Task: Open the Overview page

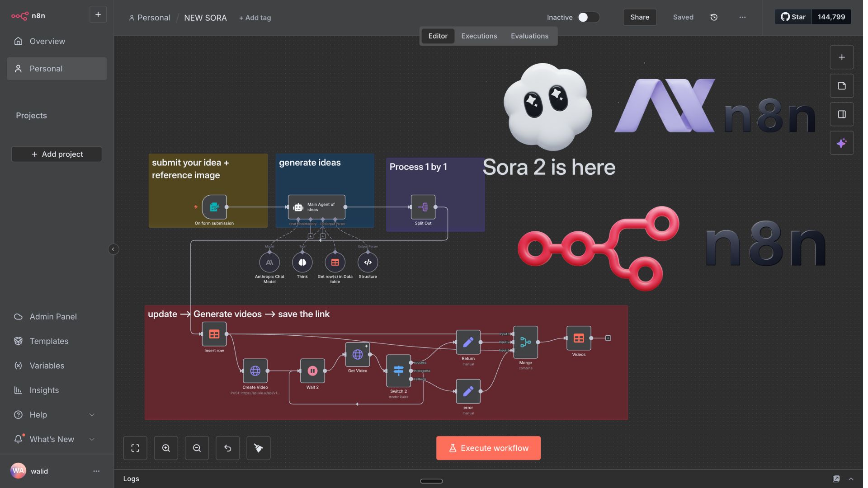Action: pos(57,41)
